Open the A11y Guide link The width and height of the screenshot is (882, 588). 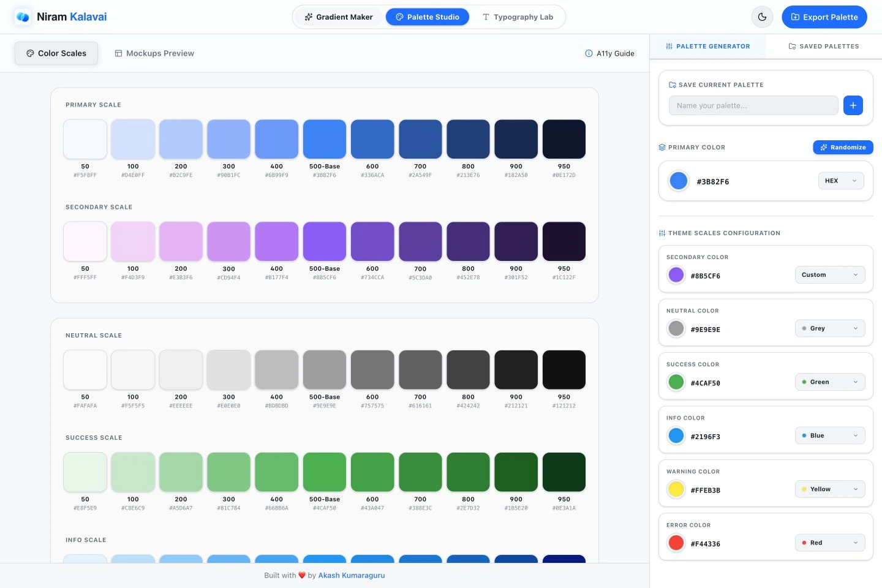[609, 53]
